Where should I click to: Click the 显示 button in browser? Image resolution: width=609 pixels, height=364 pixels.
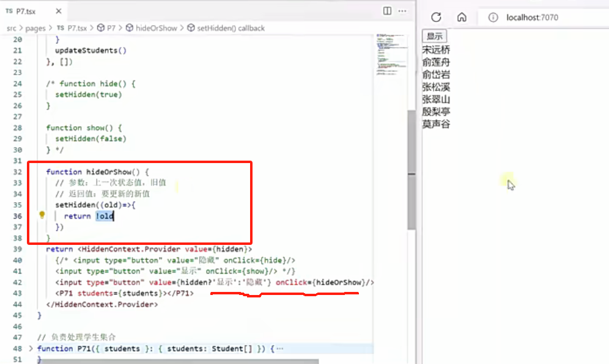(434, 36)
